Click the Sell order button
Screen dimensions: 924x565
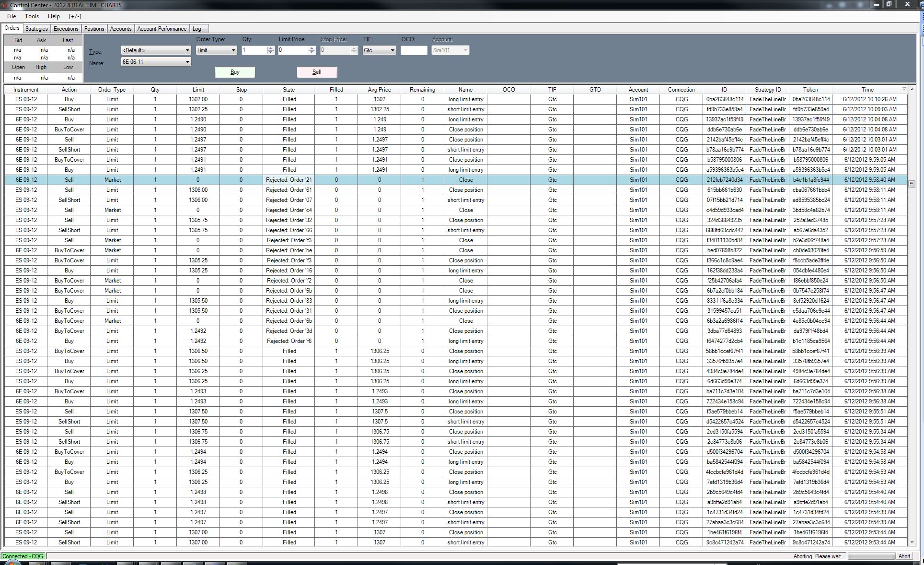click(317, 72)
